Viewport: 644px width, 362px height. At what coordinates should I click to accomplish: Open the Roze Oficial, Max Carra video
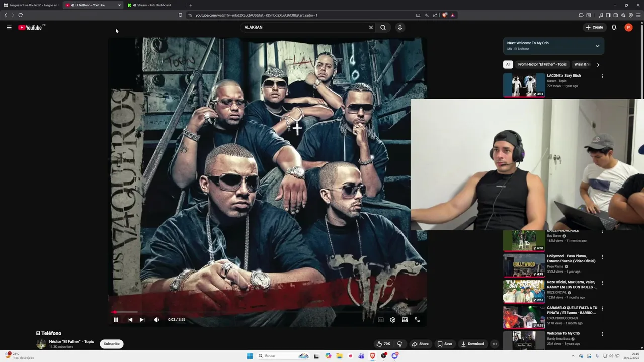click(524, 291)
